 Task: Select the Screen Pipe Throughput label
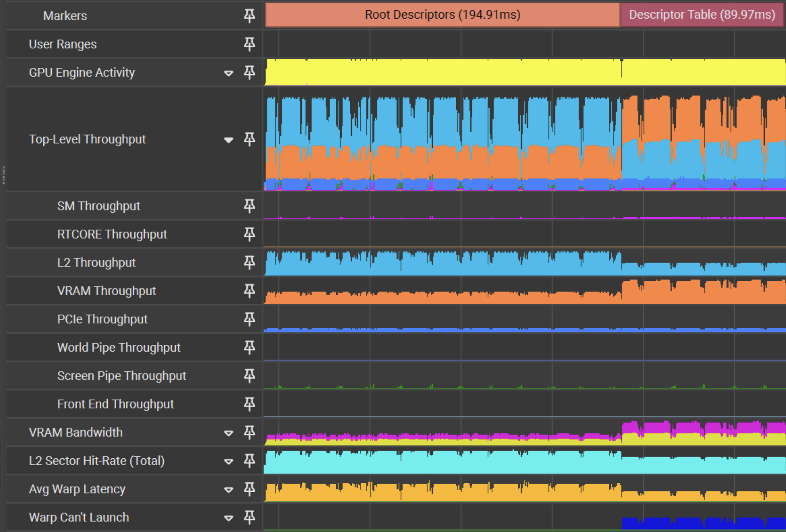(122, 376)
